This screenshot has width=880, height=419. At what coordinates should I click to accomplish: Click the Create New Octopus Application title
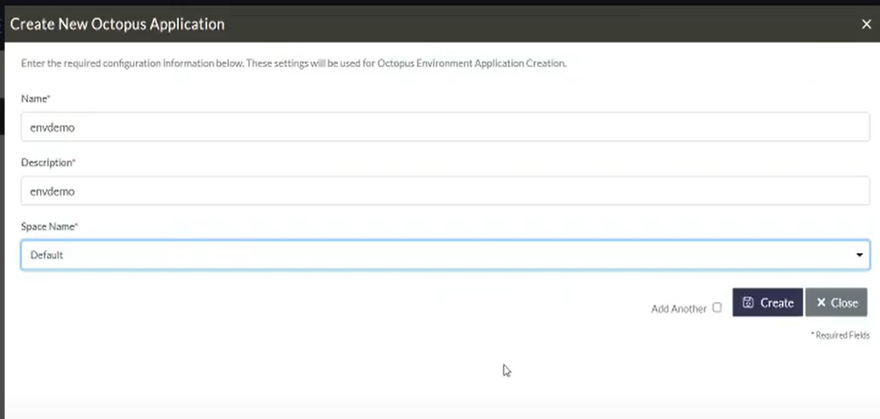pyautogui.click(x=117, y=24)
